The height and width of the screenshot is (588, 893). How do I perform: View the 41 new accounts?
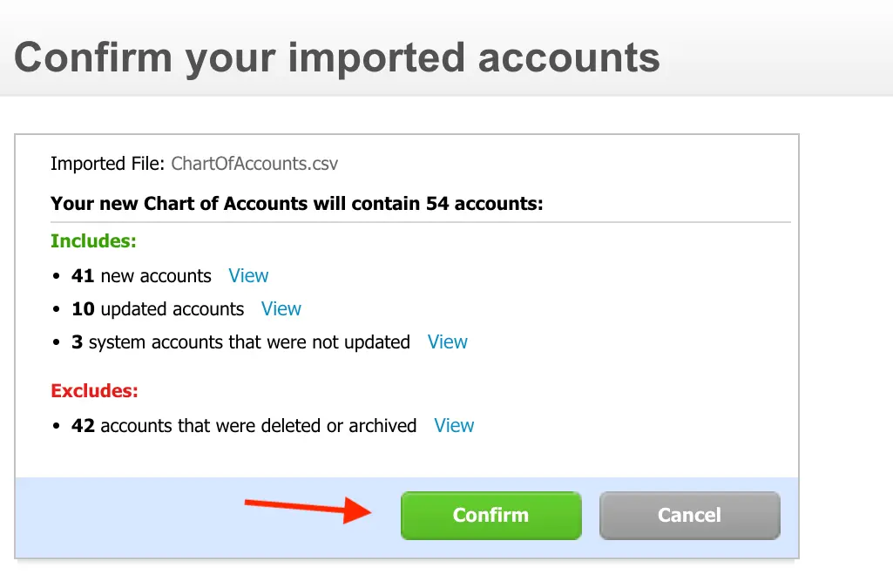pyautogui.click(x=248, y=275)
